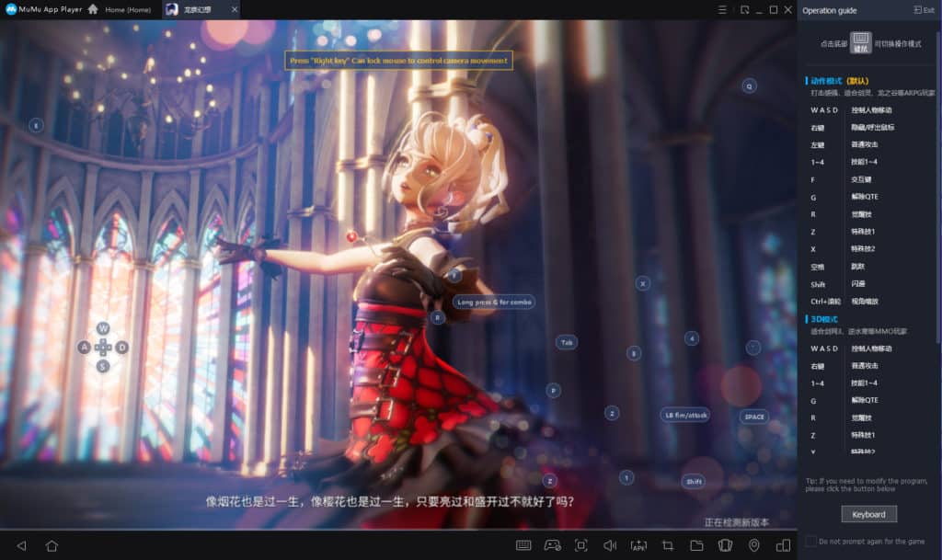Click the Android home icon at bottom left

(52, 545)
